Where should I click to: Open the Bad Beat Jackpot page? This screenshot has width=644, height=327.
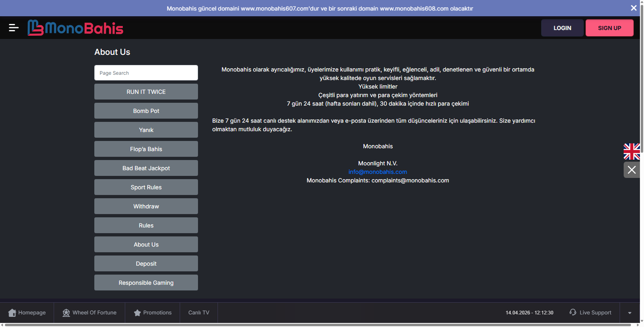[146, 168]
